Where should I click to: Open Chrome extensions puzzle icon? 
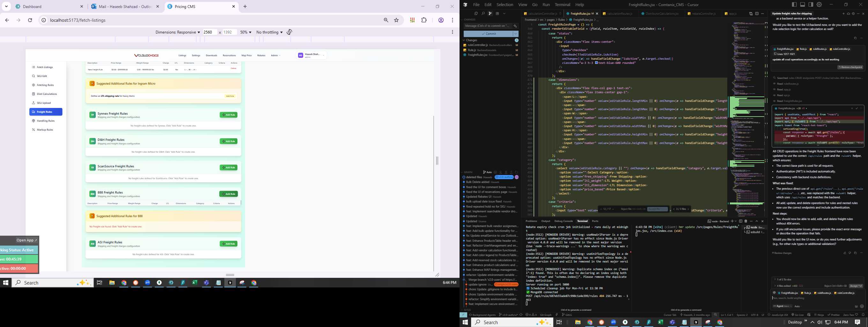pos(424,20)
